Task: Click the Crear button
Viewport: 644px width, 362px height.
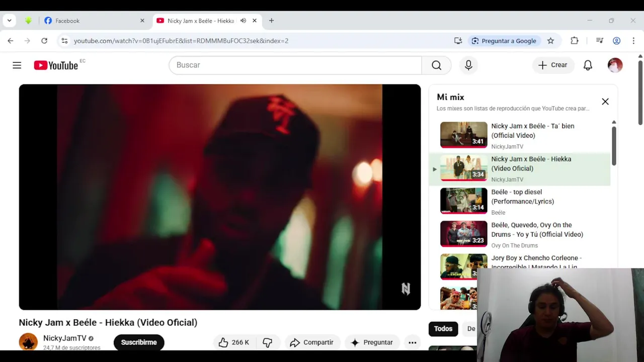Action: tap(553, 65)
